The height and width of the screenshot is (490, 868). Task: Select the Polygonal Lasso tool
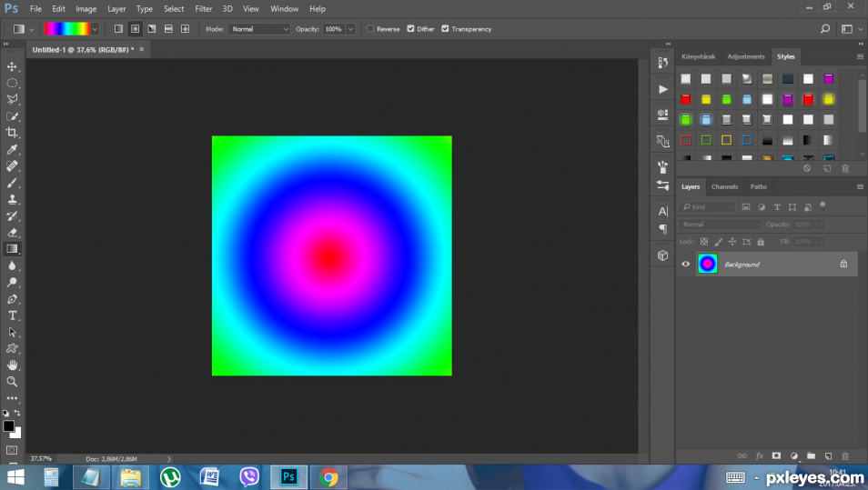tap(12, 100)
